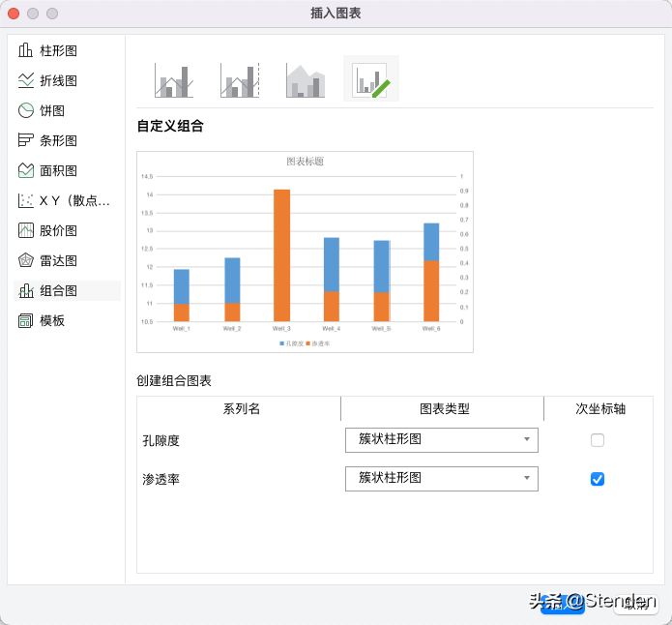Click the cancel button at bottom right
Image resolution: width=672 pixels, height=625 pixels.
[x=636, y=604]
